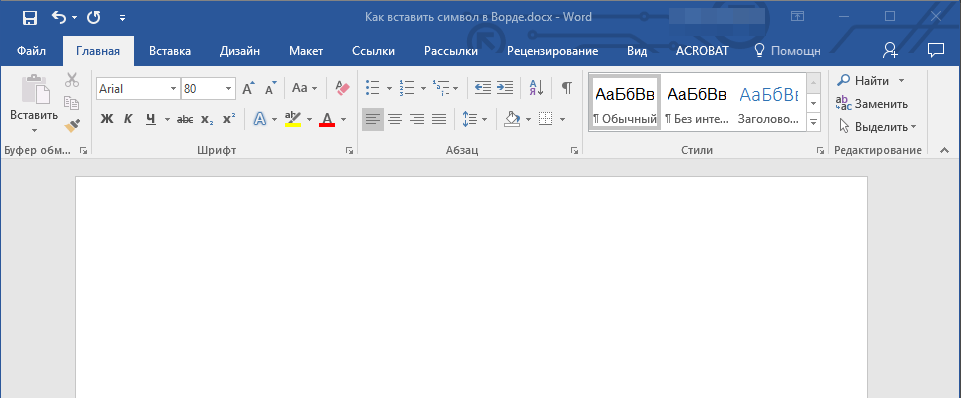Click Заменить to replace text

click(x=873, y=104)
